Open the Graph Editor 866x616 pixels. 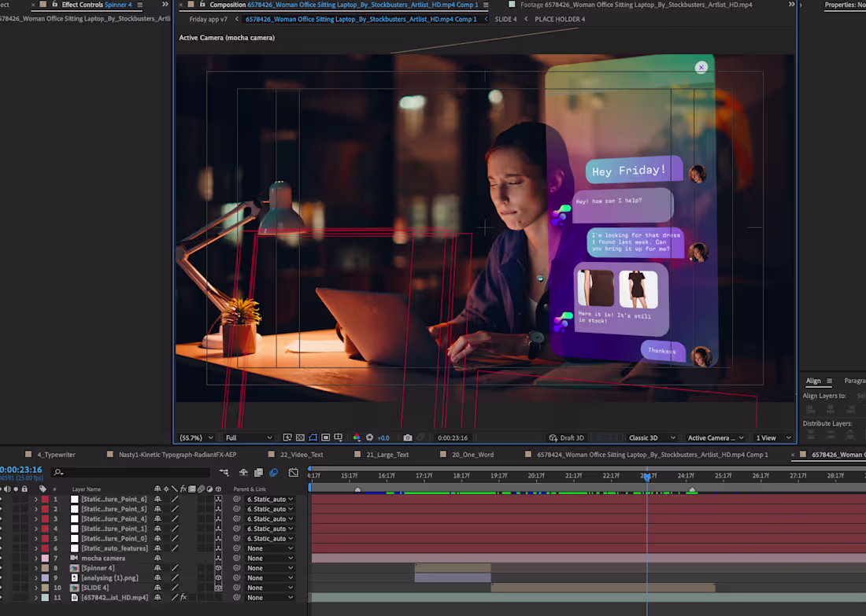coord(293,473)
